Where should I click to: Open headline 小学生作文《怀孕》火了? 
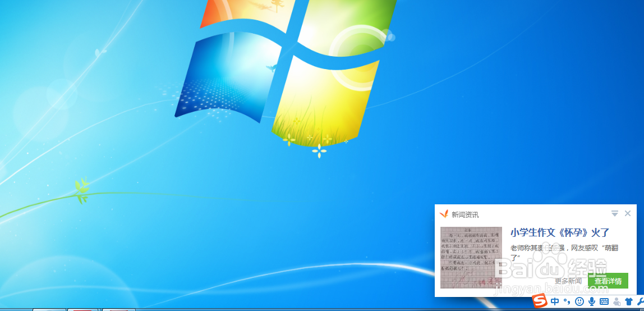pyautogui.click(x=560, y=232)
